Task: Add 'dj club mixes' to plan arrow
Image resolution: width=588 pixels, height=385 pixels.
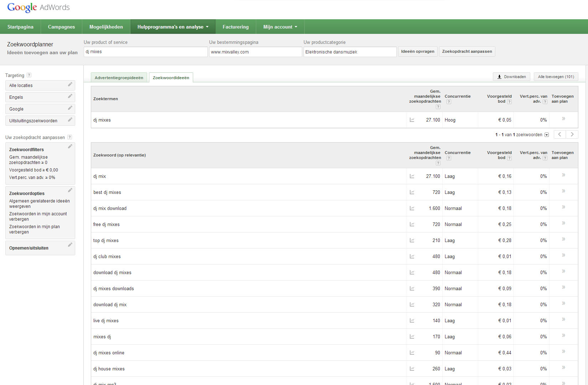Action: 563,256
